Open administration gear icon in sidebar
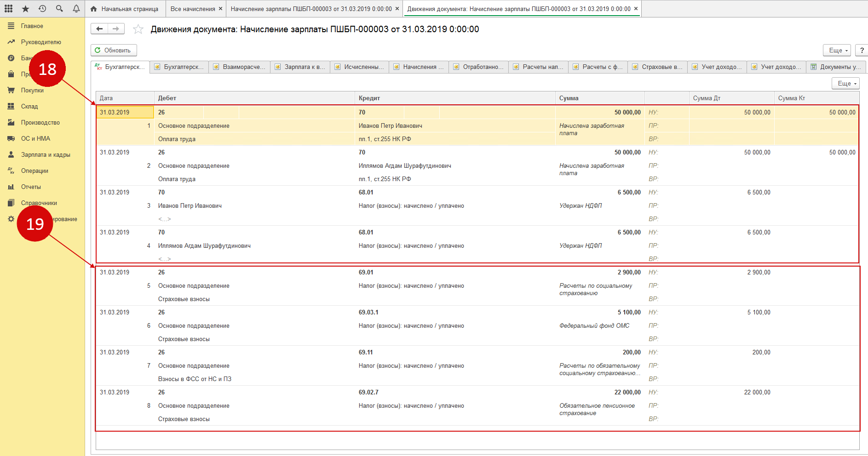The image size is (868, 456). (x=11, y=219)
